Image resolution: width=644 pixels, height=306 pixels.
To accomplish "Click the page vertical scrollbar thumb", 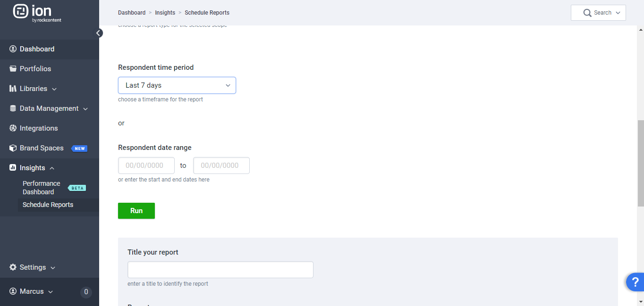I will [x=641, y=163].
